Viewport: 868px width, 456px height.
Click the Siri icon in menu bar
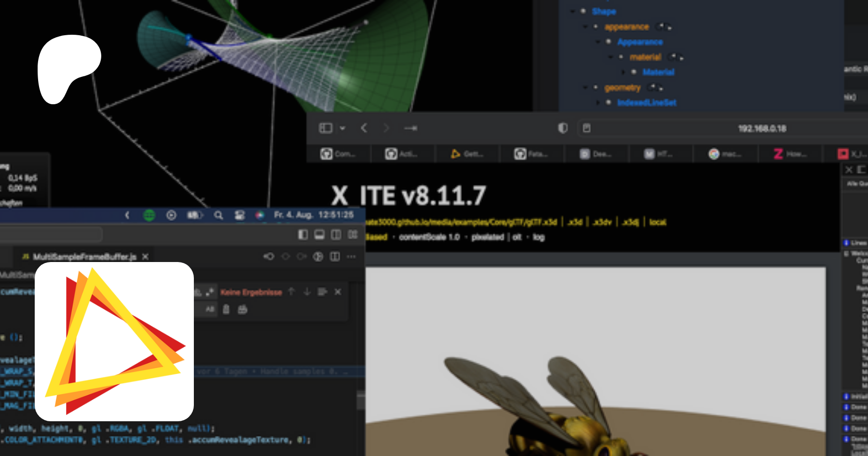point(260,215)
